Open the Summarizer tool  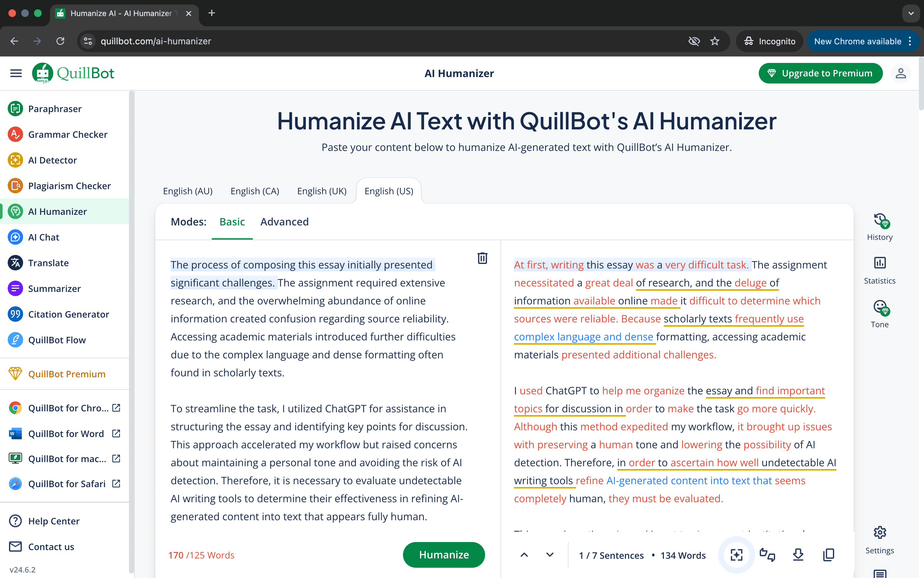(64, 289)
